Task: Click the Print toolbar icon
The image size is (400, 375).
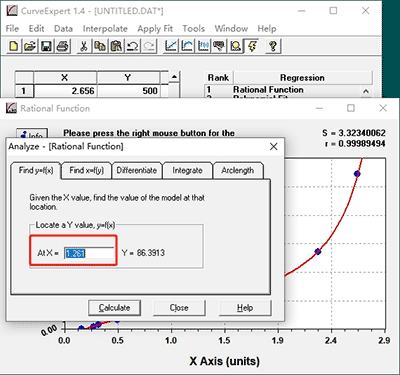Action: tap(62, 46)
